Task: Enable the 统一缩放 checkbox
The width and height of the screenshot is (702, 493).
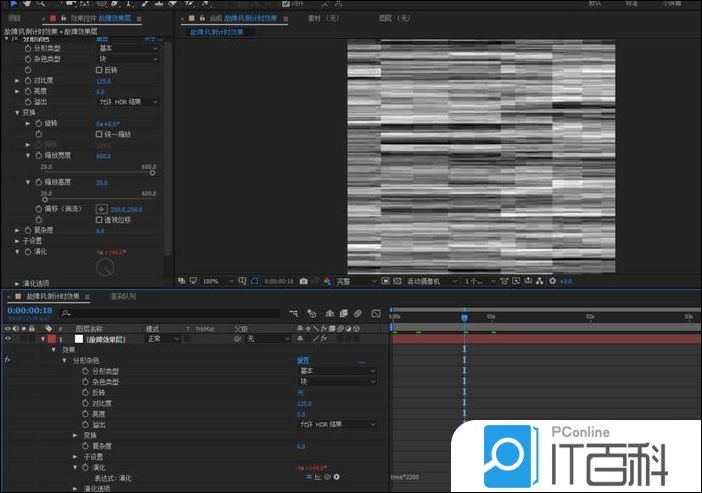Action: click(x=99, y=134)
